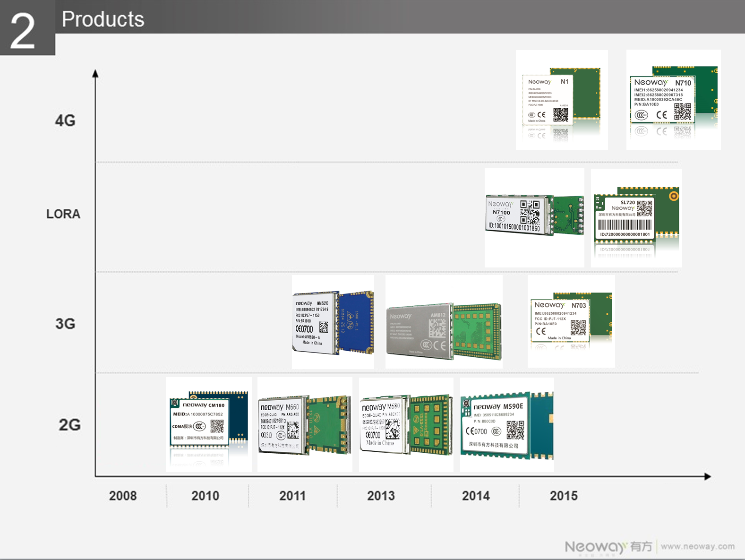745x560 pixels.
Task: Click the SL720 module thumbnail
Action: [636, 217]
